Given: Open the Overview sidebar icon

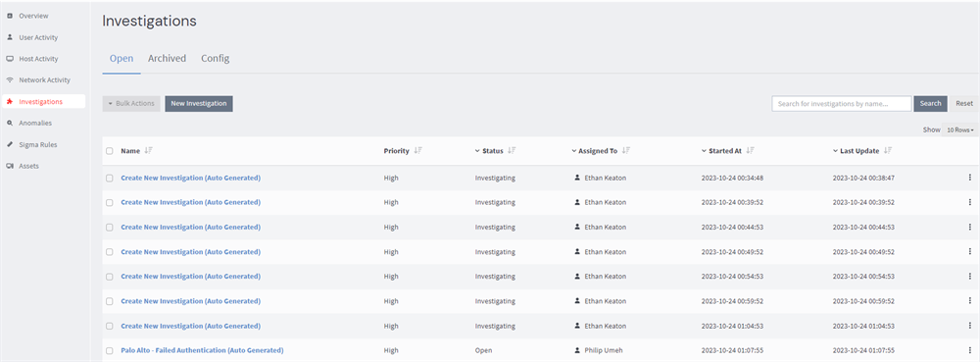Looking at the screenshot, I should pyautogui.click(x=10, y=16).
